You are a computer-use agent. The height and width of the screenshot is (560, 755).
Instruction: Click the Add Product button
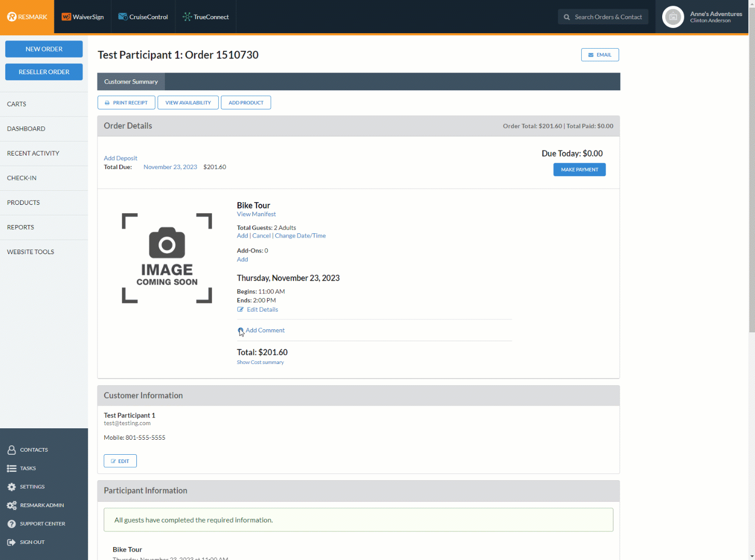click(246, 103)
